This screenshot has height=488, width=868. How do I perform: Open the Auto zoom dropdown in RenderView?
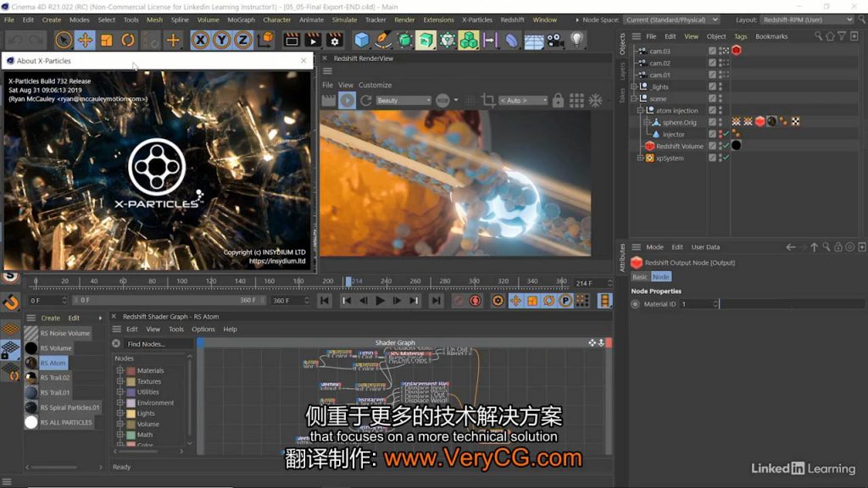(x=523, y=100)
